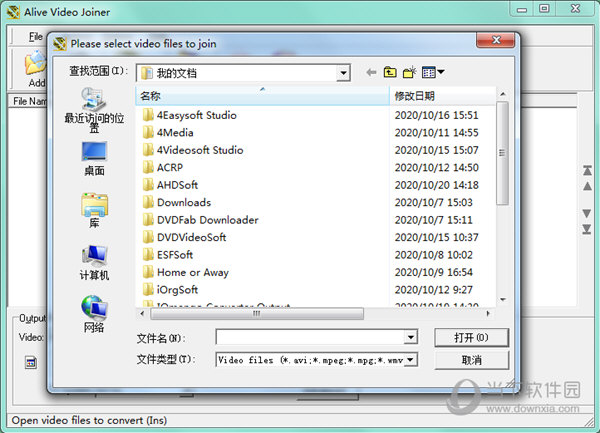Create a new folder icon
Viewport: 600px width, 433px height.
(x=409, y=72)
